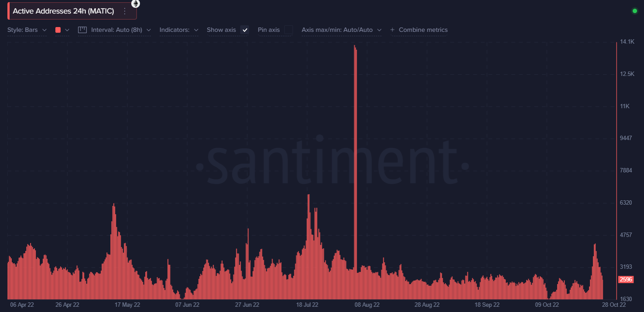
Task: Click the 6320 axis value
Action: coord(626,203)
